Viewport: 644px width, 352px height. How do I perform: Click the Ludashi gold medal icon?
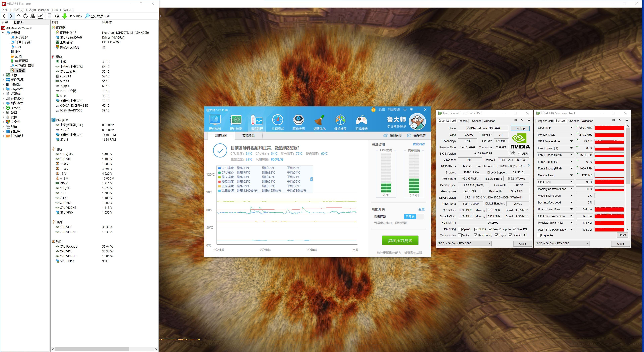373,109
